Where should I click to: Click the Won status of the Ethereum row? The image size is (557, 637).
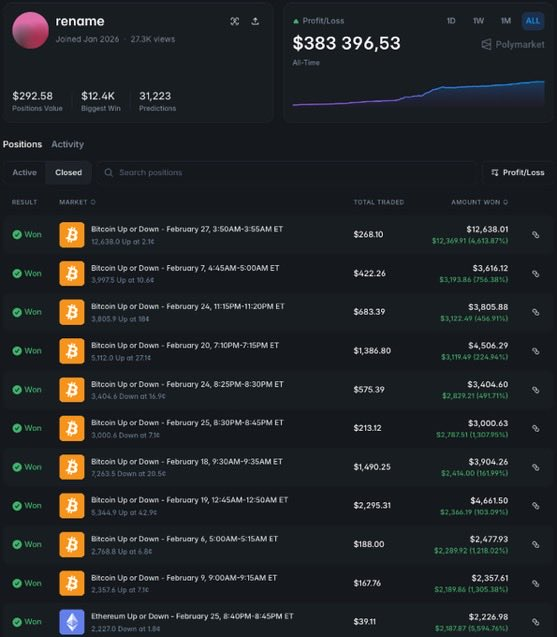click(x=27, y=622)
